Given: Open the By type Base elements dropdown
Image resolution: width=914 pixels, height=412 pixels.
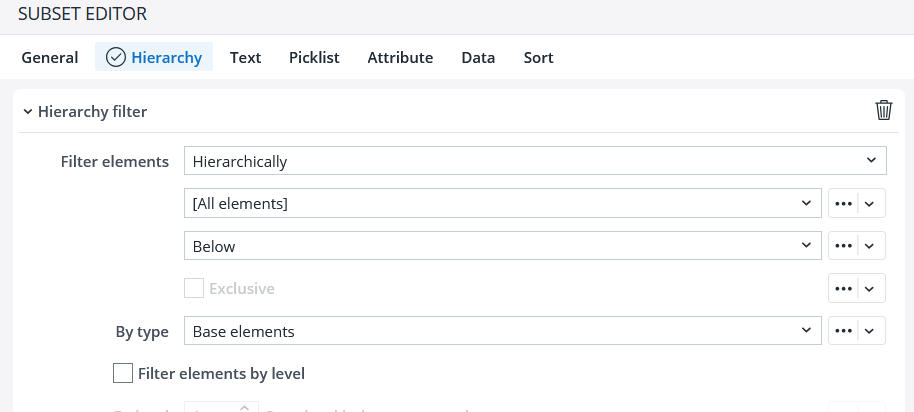Looking at the screenshot, I should 502,331.
